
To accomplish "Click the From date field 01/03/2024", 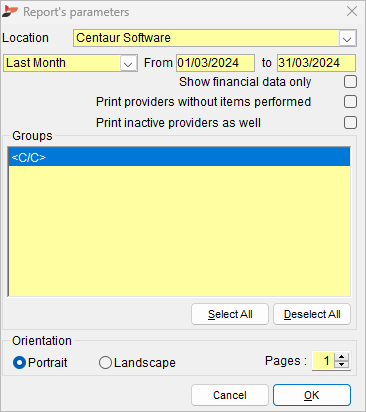I will tap(215, 63).
